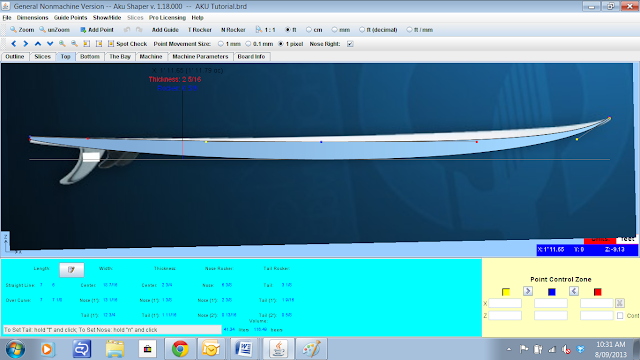The image size is (640, 360).
Task: Move point up with blue arrow
Action: 38,44
